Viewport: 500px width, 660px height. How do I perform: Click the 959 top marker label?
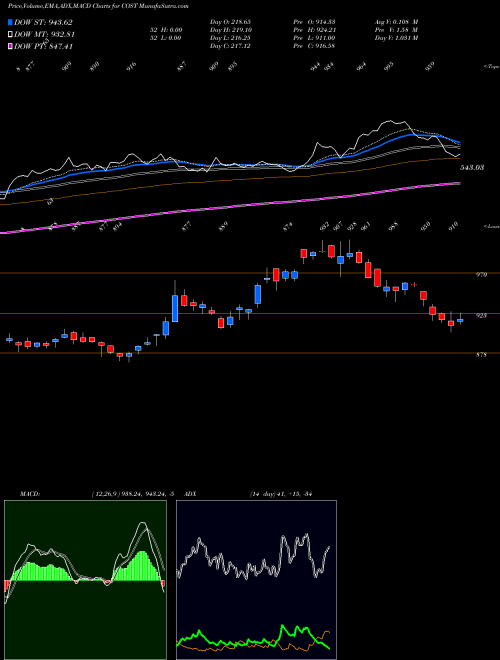(x=429, y=66)
